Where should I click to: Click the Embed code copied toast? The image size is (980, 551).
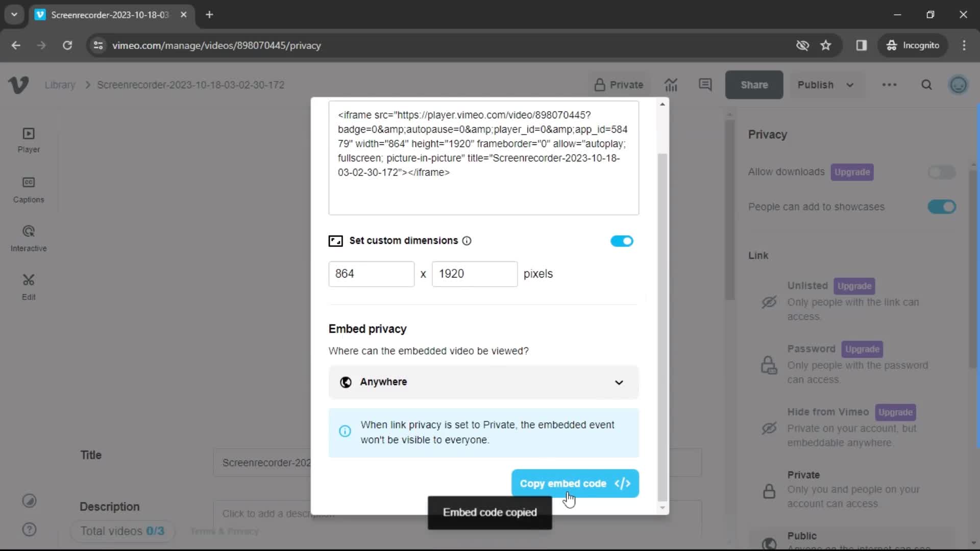[x=489, y=513]
